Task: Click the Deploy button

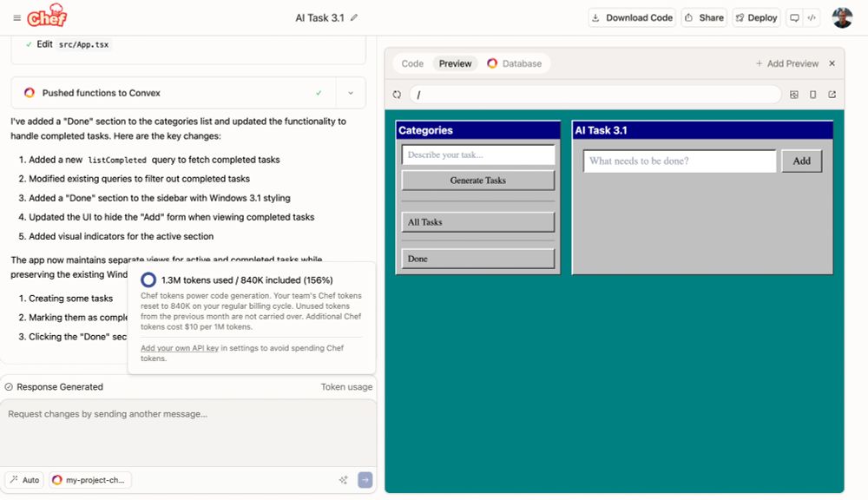Action: (756, 17)
